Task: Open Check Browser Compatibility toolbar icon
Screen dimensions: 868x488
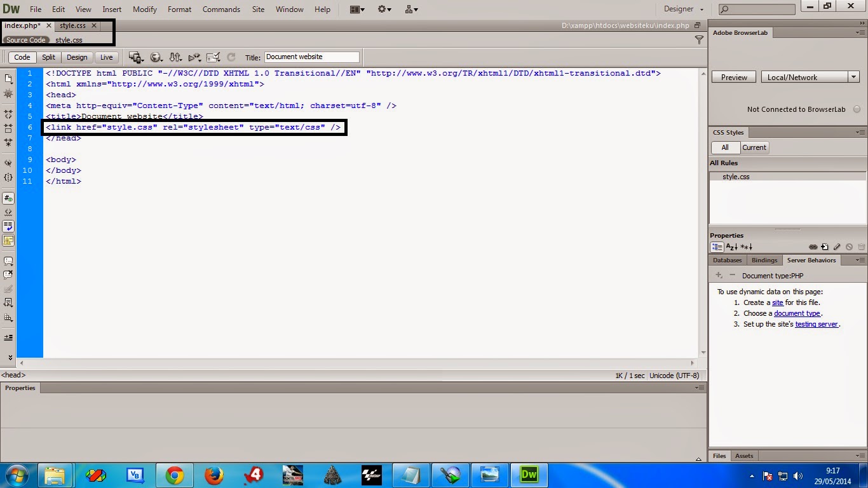Action: 214,57
